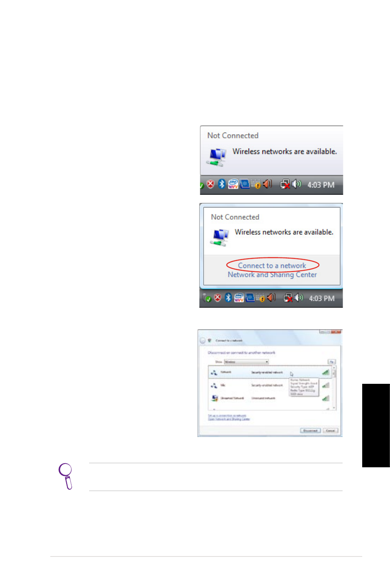Click 4:03 PM clock in tray under popup without links
390x588 pixels.
[x=321, y=185]
